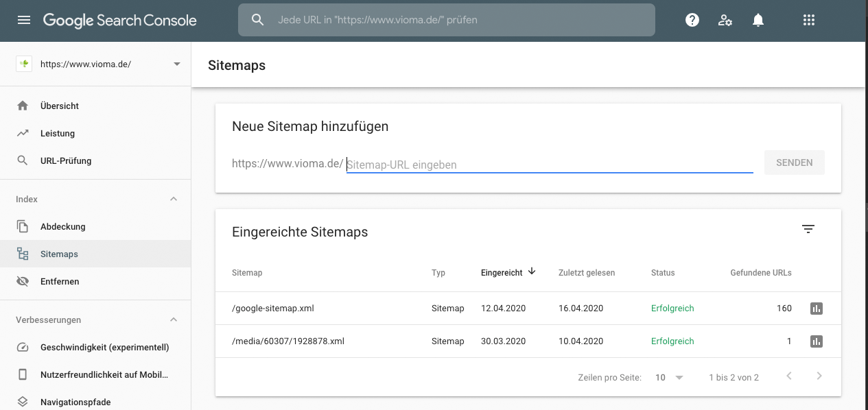Viewport: 868px width, 410px height.
Task: Click the Abdeckung pages icon
Action: pyautogui.click(x=23, y=226)
